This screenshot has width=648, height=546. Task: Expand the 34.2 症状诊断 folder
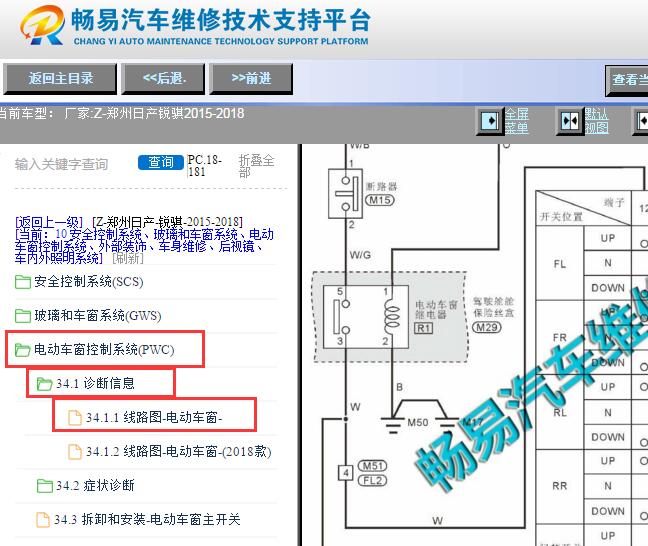tap(95, 485)
